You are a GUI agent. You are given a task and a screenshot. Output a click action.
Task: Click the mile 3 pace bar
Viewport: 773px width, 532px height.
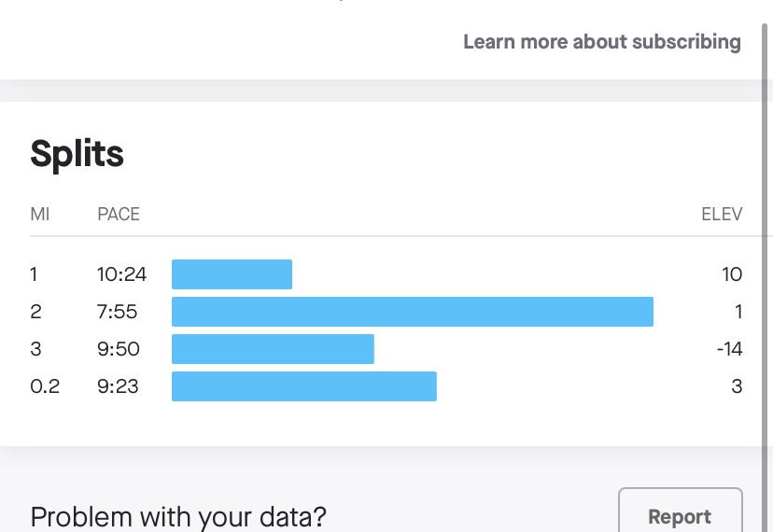point(273,349)
